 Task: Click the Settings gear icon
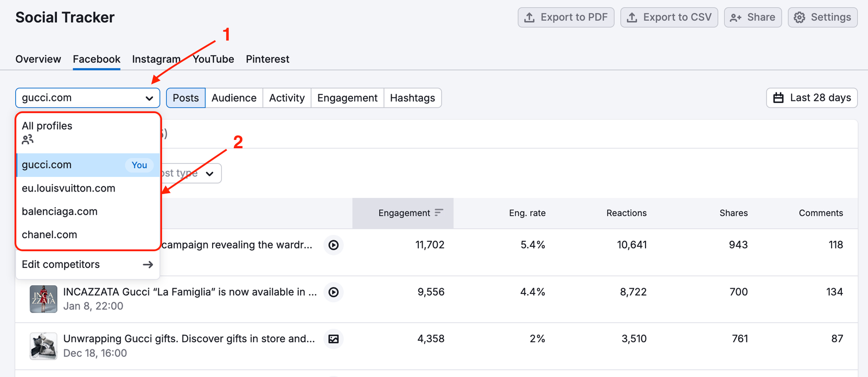(x=800, y=17)
